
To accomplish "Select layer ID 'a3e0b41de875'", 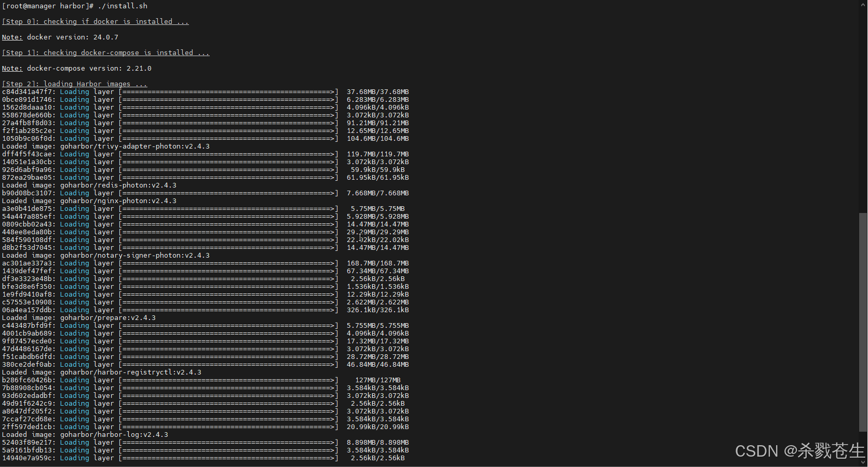I will pos(27,209).
